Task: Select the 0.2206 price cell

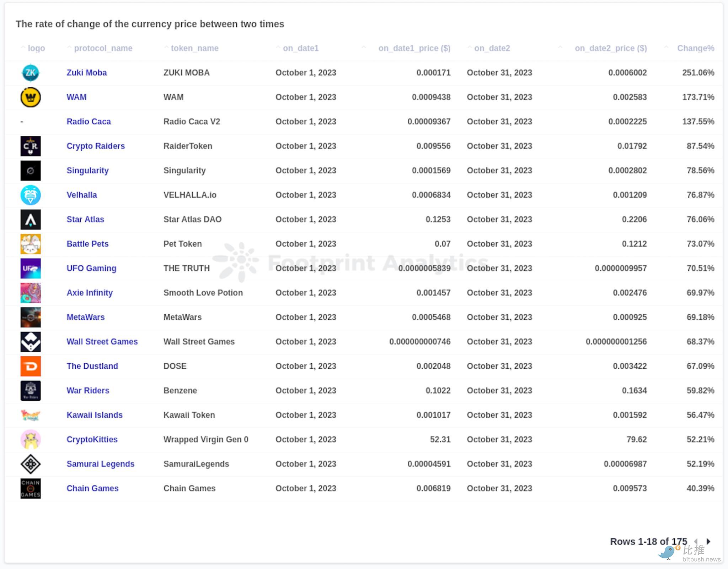Action: pyautogui.click(x=635, y=220)
